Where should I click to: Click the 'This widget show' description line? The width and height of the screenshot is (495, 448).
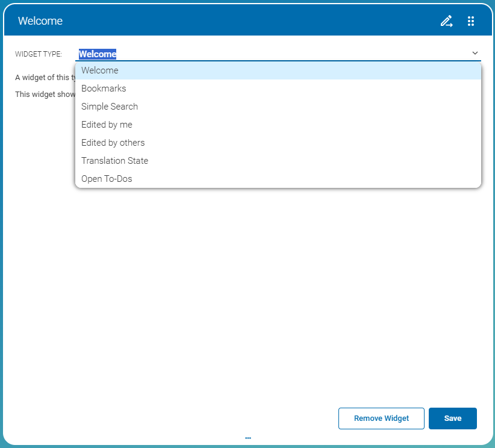(45, 94)
